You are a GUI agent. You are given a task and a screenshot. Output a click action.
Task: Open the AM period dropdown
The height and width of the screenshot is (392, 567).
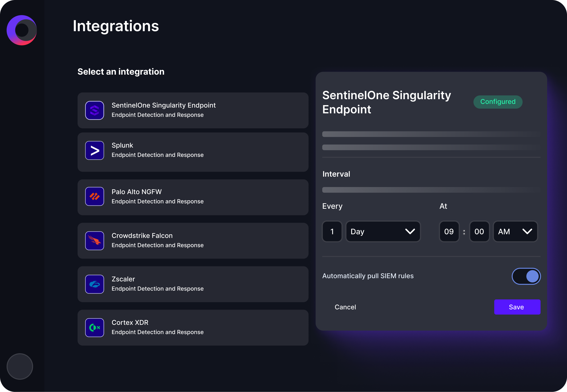click(x=515, y=232)
